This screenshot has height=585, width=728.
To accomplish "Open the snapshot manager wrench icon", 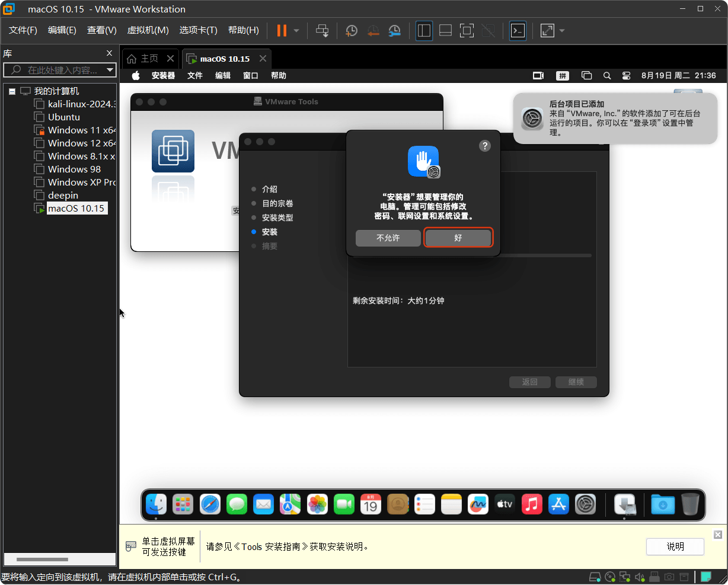I will tap(394, 30).
